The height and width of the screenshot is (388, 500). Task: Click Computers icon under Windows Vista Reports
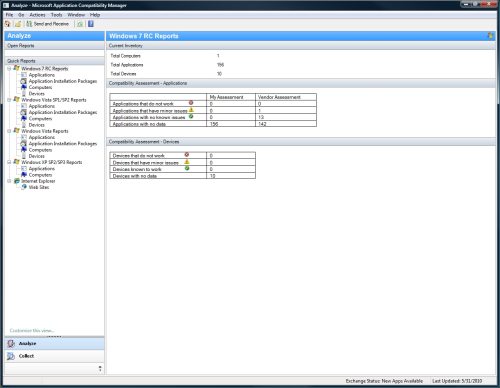pos(24,150)
